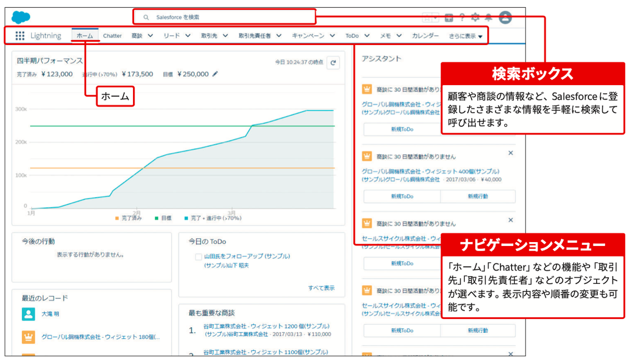Open the カレンダー tab
This screenshot has height=364, width=639.
(425, 36)
